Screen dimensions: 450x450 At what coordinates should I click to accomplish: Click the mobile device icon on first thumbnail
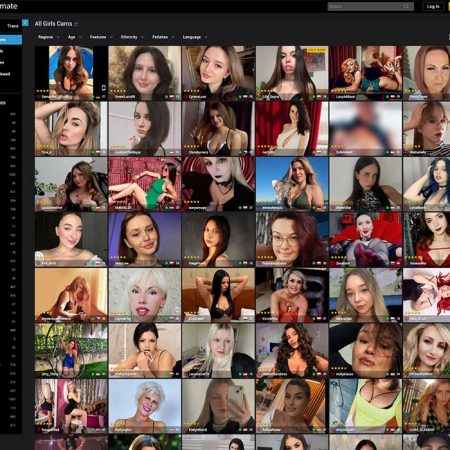point(104,88)
